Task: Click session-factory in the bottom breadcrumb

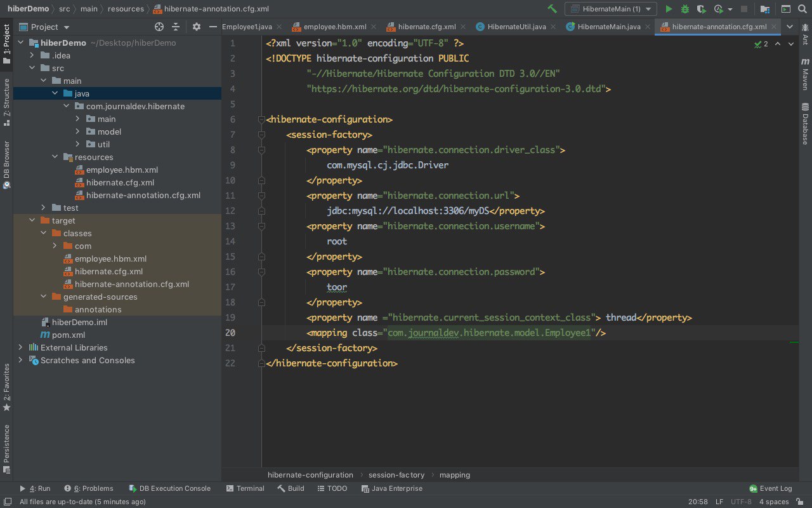Action: (396, 474)
